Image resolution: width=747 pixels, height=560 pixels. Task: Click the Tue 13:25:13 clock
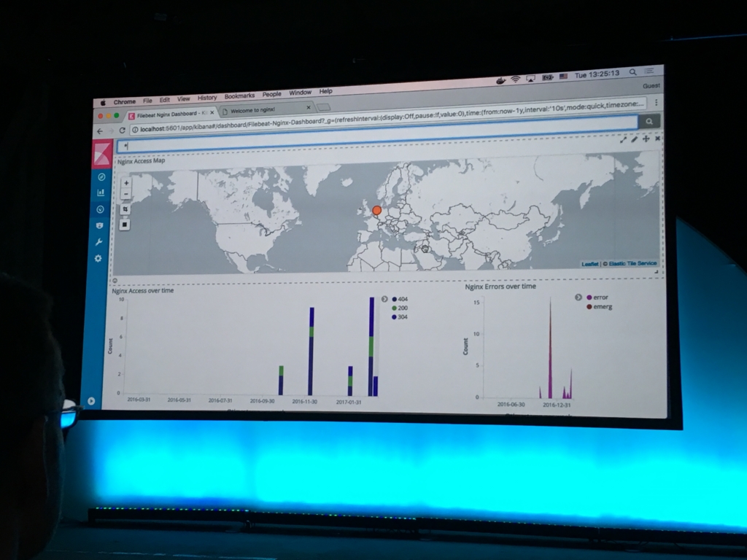[597, 75]
